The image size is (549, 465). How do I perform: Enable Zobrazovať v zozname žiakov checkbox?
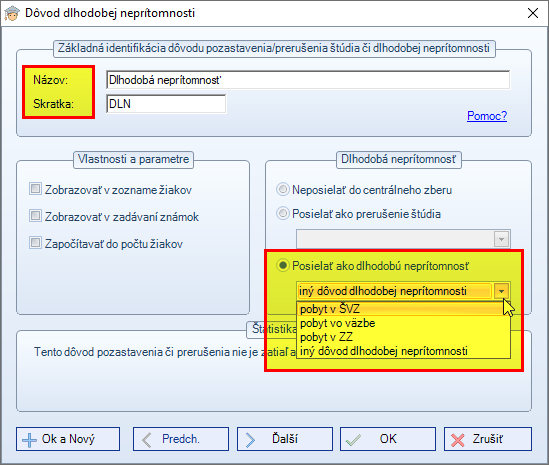35,189
